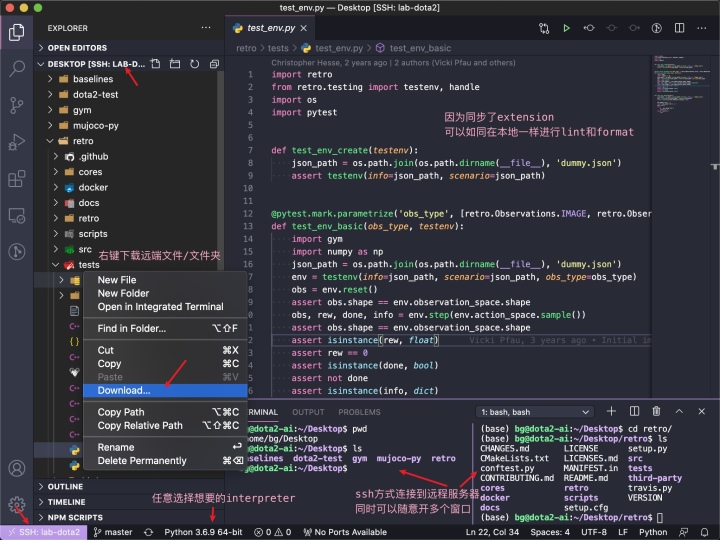Open the Extensions view
Image resolution: width=720 pixels, height=540 pixels.
pyautogui.click(x=17, y=178)
